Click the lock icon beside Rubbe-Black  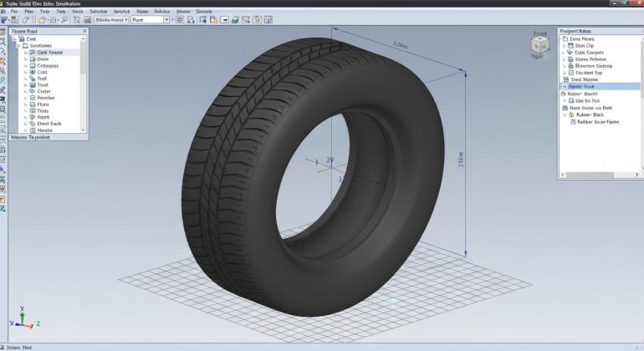click(572, 114)
